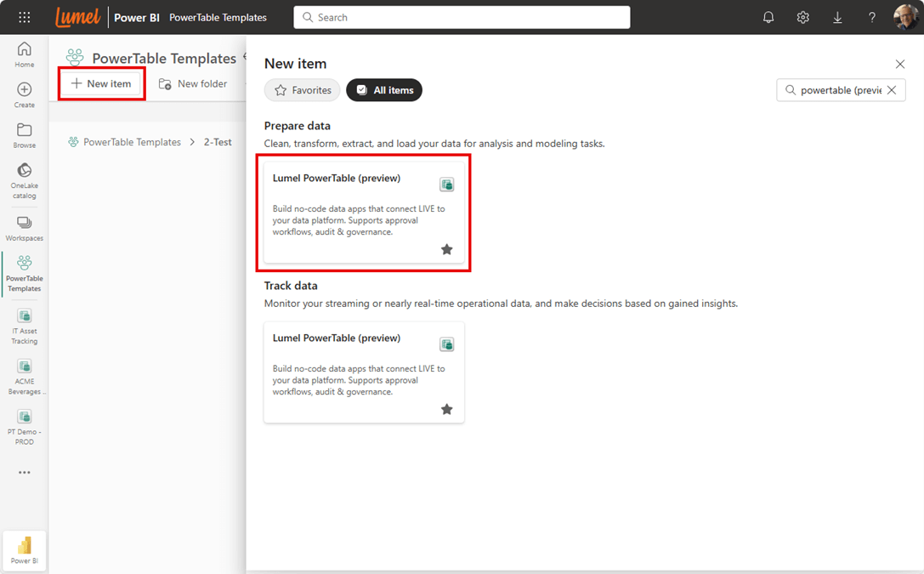Go to Home in the sidebar
The height and width of the screenshot is (574, 924).
(x=25, y=54)
